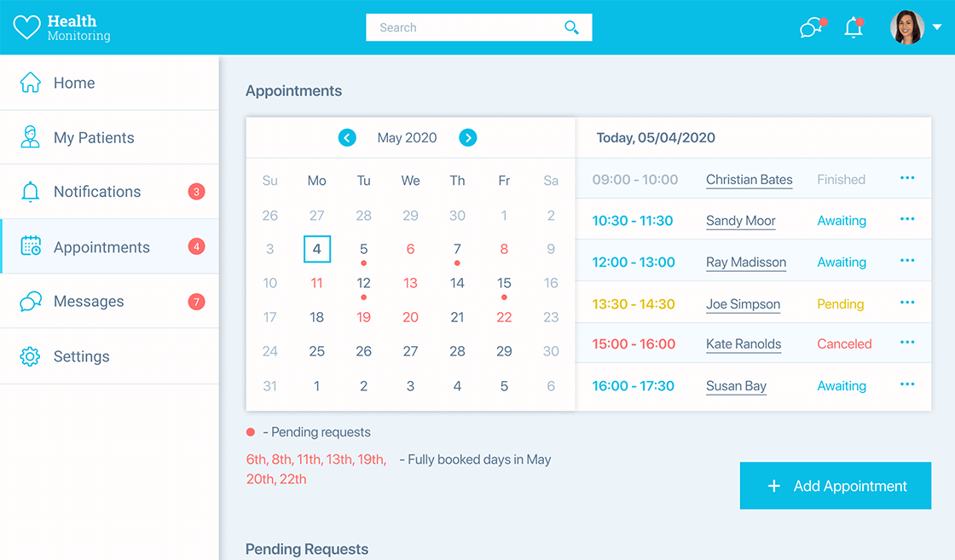Open the Notifications sidebar item
The height and width of the screenshot is (560, 955).
97,192
